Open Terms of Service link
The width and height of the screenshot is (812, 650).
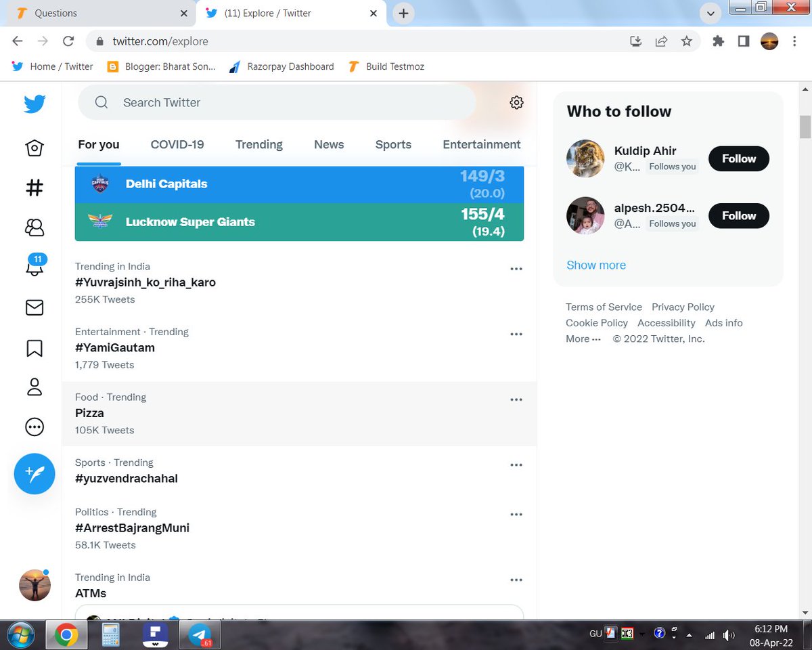click(604, 307)
